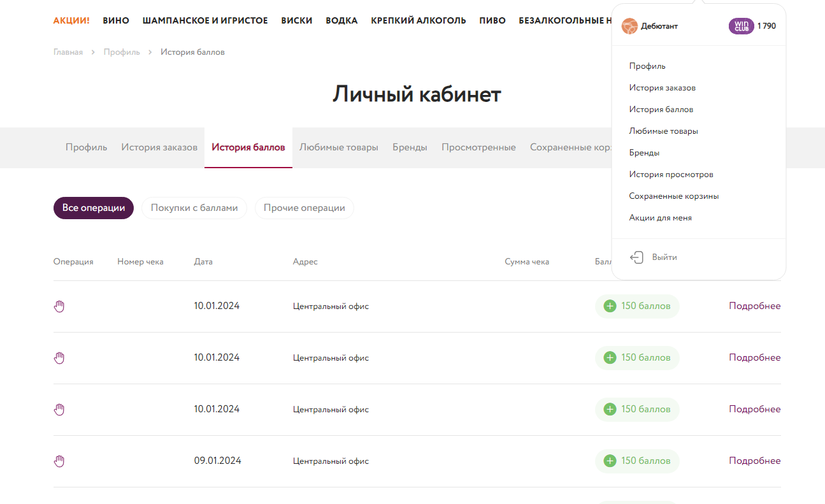Open Бренды in the dropdown menu
Image resolution: width=825 pixels, height=504 pixels.
click(x=645, y=153)
